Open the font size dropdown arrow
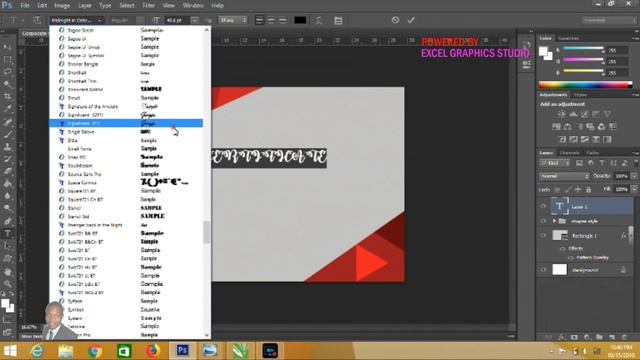640x360 pixels. point(195,20)
